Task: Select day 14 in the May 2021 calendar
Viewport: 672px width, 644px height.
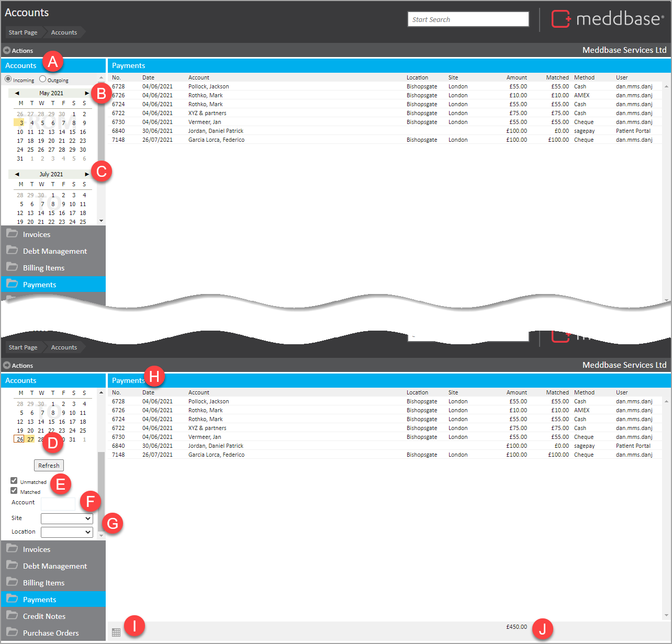Action: coord(62,132)
